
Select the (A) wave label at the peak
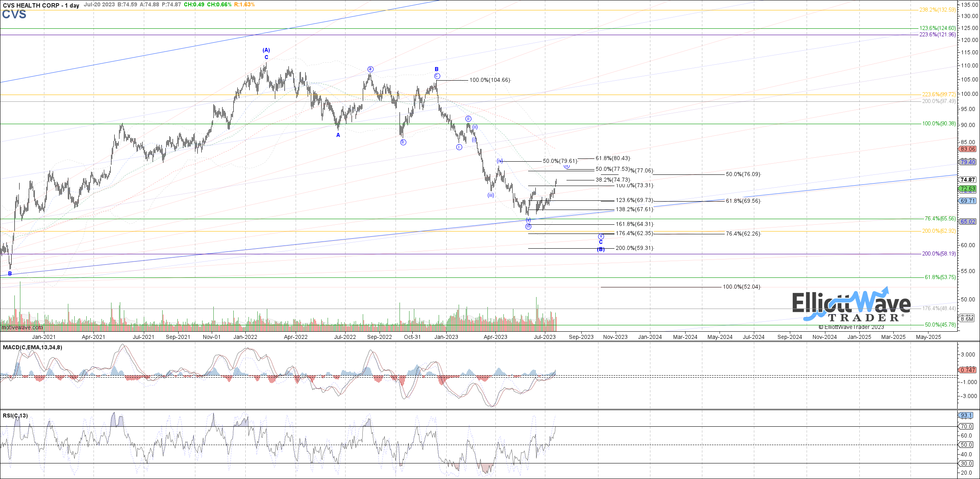click(x=266, y=50)
